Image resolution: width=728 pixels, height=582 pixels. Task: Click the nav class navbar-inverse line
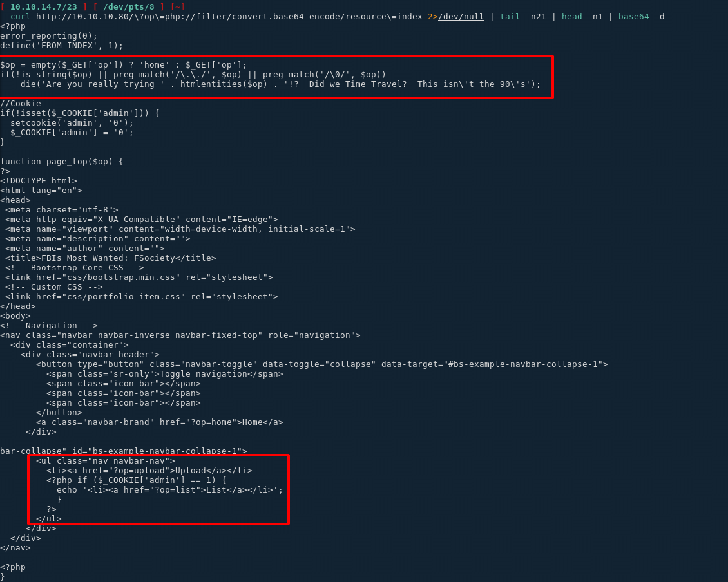180,335
